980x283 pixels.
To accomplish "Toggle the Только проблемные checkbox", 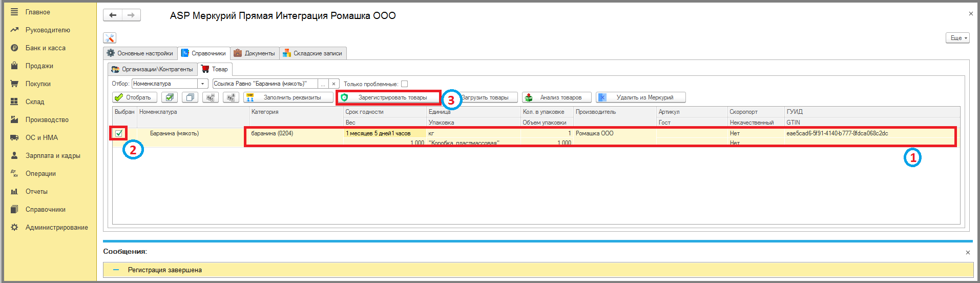I will pyautogui.click(x=404, y=84).
